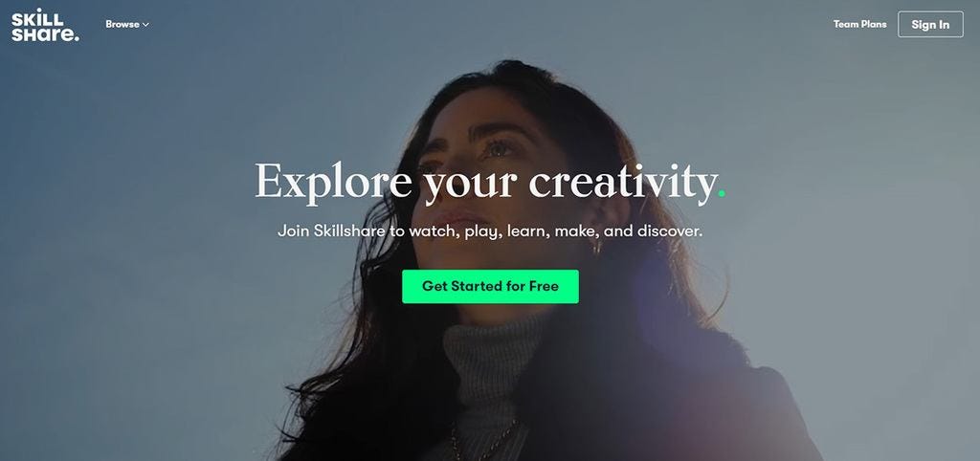This screenshot has height=461, width=980.
Task: Click the necklace chain in hero image
Action: (484, 442)
